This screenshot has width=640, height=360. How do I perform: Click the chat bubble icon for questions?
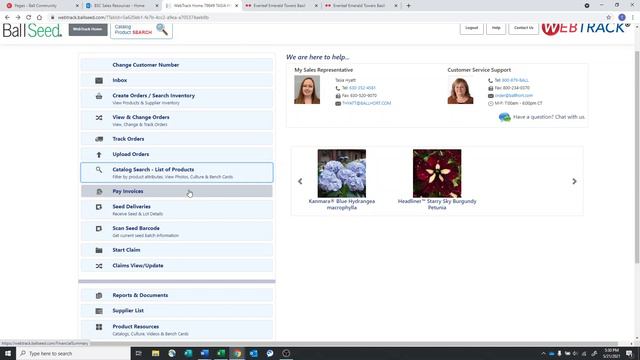tap(504, 117)
